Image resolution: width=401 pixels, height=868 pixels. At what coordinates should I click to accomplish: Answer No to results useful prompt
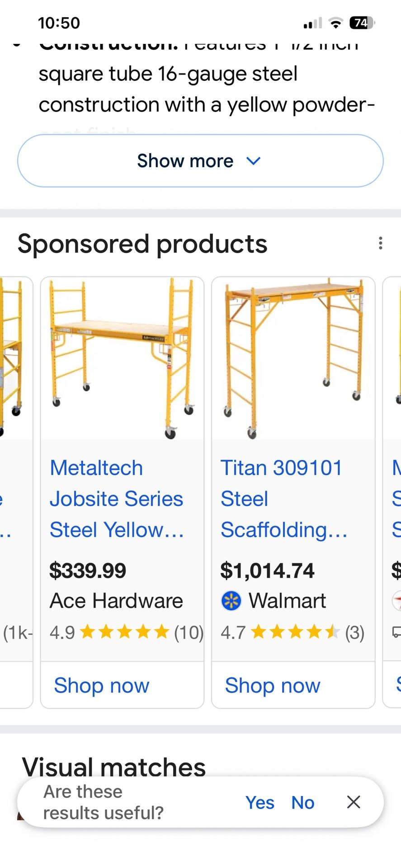(302, 802)
